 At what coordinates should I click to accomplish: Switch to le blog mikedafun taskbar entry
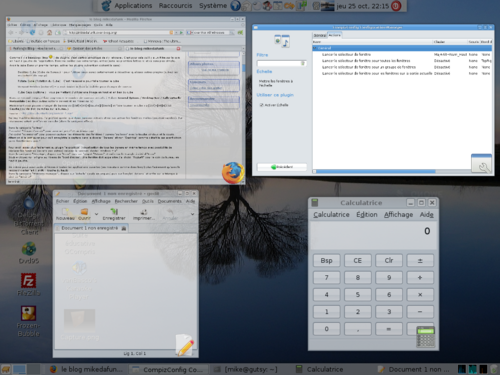pos(86,369)
